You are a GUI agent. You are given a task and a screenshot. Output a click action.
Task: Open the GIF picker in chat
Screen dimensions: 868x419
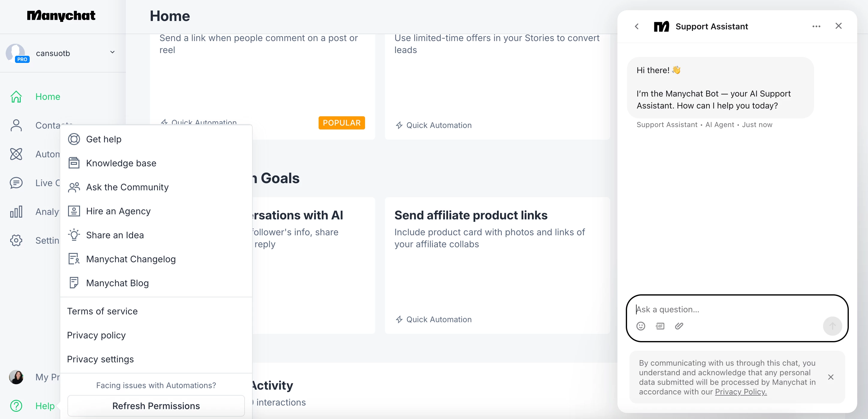pyautogui.click(x=660, y=326)
